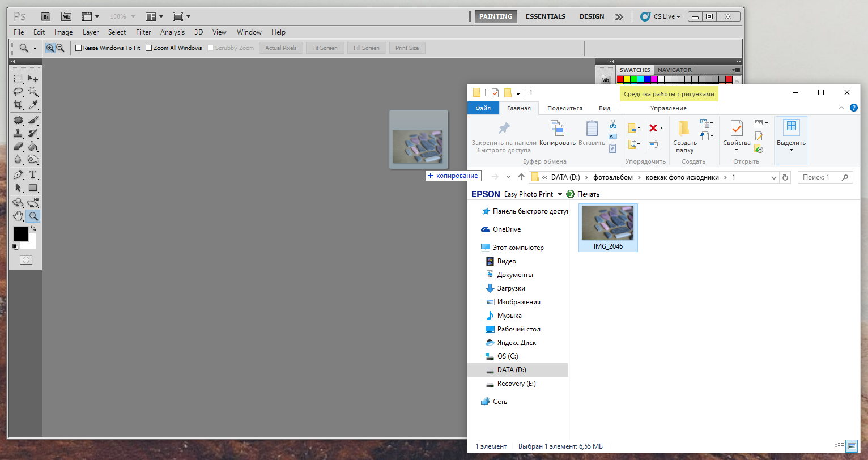This screenshot has width=868, height=460.
Task: Select the 3D Camera Rotate tool
Action: (33, 203)
